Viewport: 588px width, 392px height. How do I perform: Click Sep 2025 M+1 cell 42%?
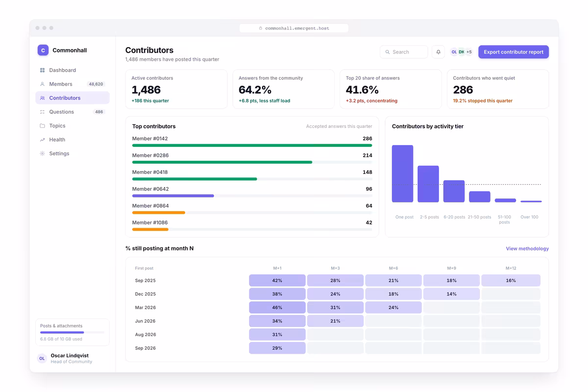[x=277, y=281]
